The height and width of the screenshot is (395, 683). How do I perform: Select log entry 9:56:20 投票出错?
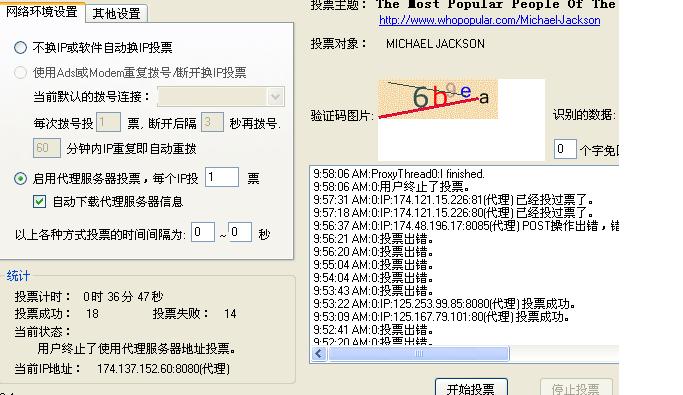click(373, 252)
